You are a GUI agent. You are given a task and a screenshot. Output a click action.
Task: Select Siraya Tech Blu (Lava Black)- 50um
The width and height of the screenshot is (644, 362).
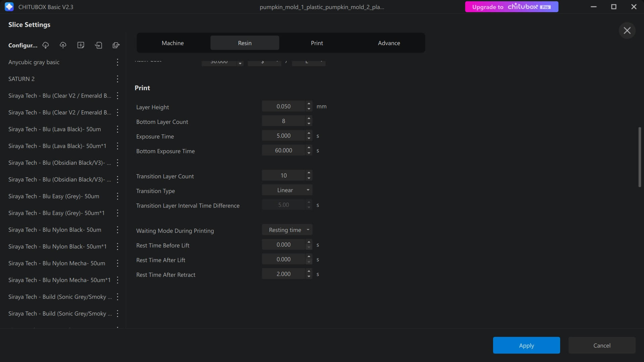tap(55, 129)
